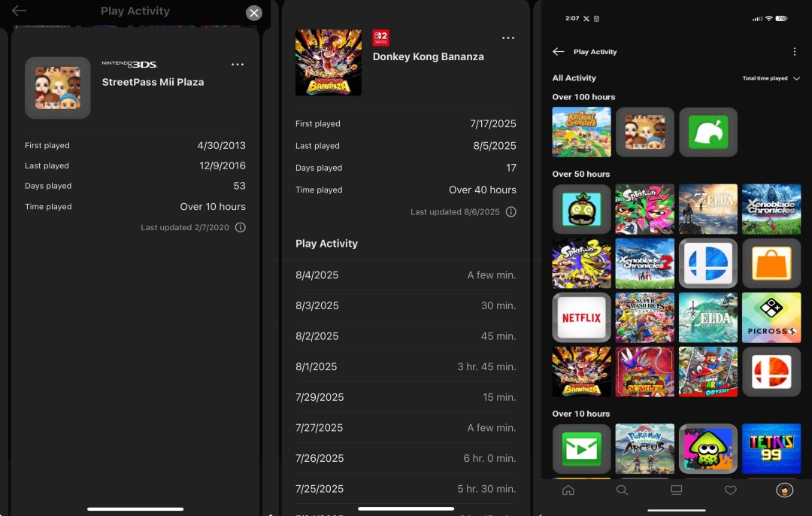This screenshot has width=812, height=516.
Task: Tap the Donkey Kong Bananza cover art
Action: 329,62
